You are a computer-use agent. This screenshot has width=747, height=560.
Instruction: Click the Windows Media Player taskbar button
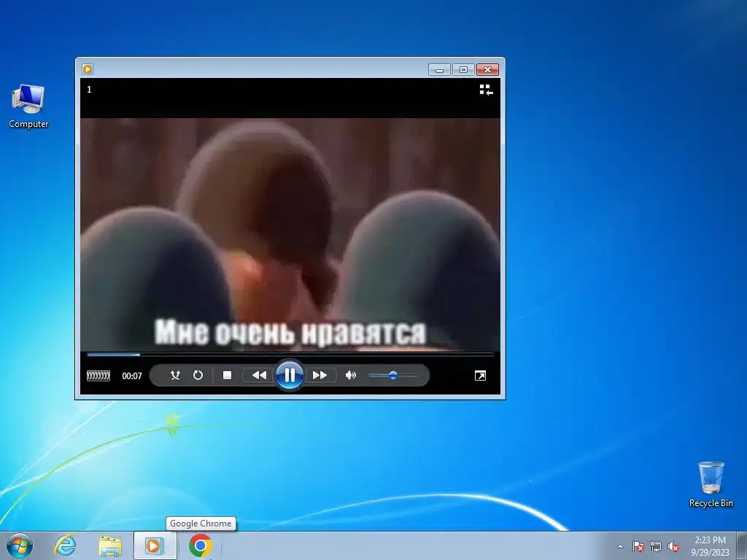(x=155, y=545)
